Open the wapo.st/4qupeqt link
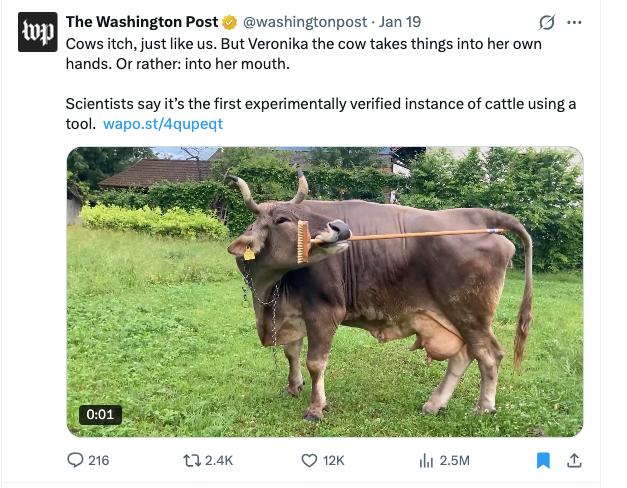The height and width of the screenshot is (488, 627). (163, 124)
